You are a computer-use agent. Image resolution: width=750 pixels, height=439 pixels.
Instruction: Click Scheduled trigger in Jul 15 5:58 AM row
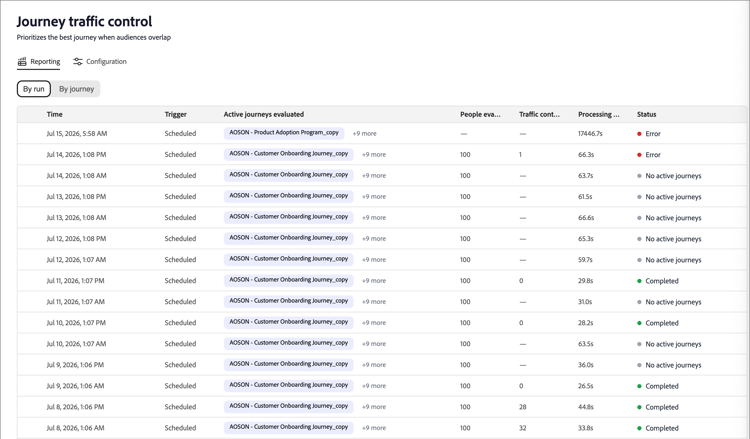[180, 134]
